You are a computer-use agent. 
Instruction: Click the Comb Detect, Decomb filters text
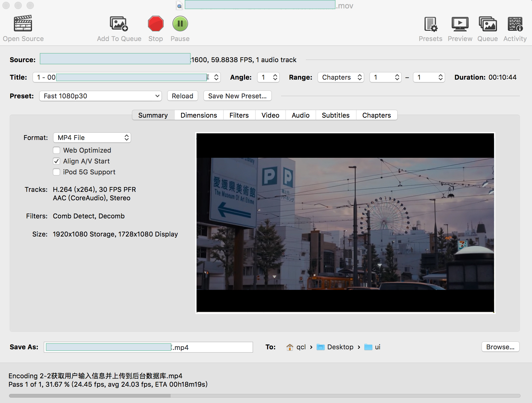(89, 216)
